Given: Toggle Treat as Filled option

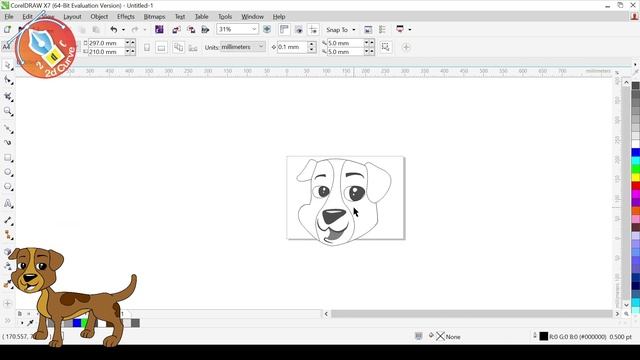Looking at the screenshot, I should 385,47.
